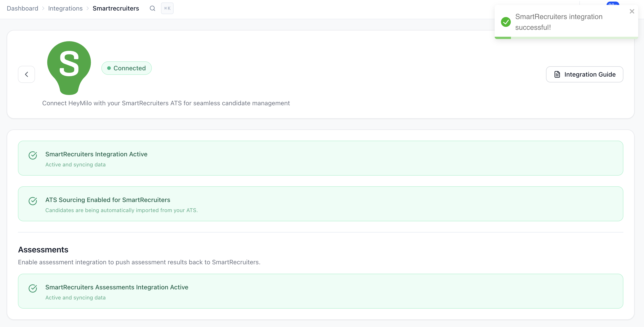Dismiss the integration successful toast

(x=632, y=11)
